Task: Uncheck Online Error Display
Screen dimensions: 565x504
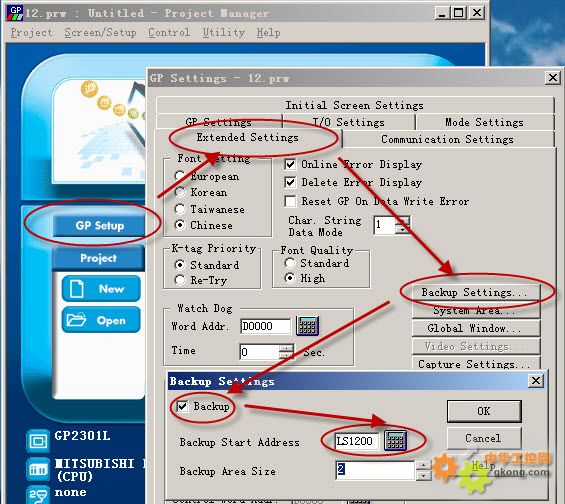Action: [x=290, y=165]
